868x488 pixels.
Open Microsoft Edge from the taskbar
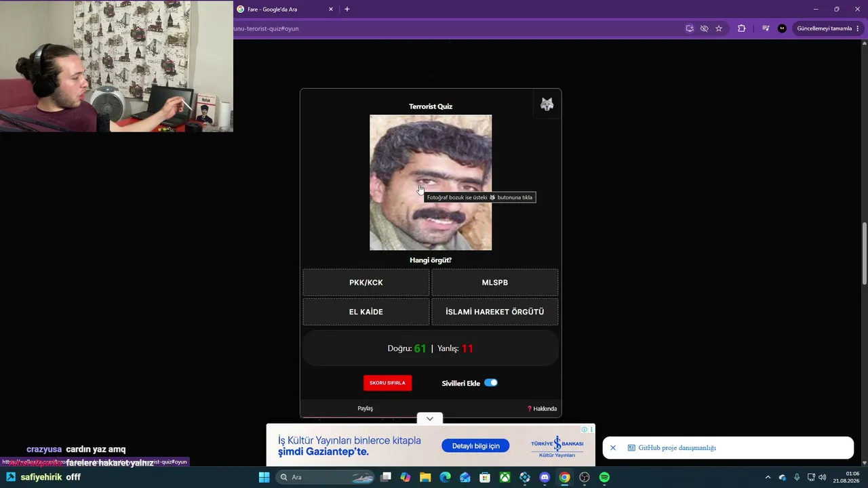tap(445, 477)
